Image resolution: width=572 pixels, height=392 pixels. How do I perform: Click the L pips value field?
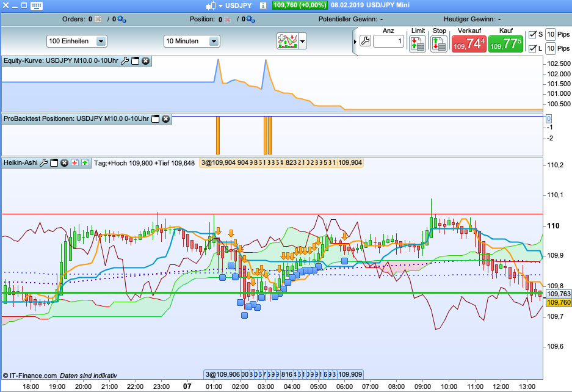pos(551,48)
